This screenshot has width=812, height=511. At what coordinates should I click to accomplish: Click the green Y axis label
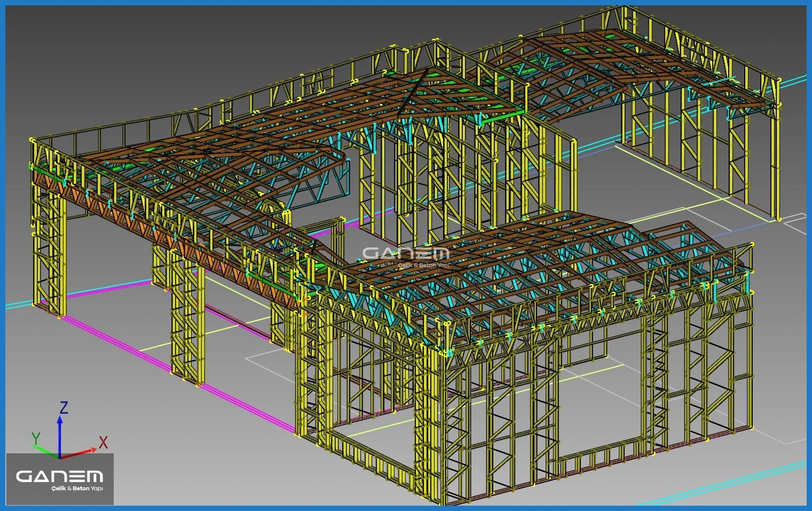[36, 438]
